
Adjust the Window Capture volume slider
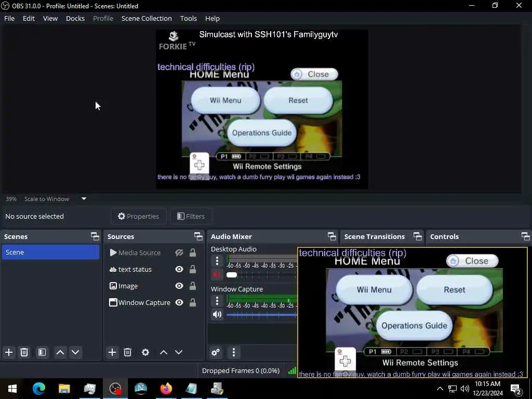262,314
